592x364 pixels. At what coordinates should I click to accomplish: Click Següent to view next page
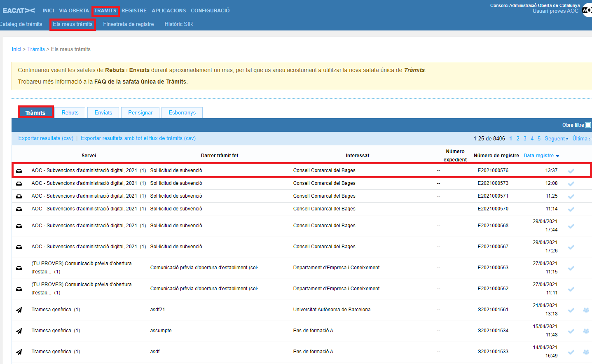click(x=556, y=139)
